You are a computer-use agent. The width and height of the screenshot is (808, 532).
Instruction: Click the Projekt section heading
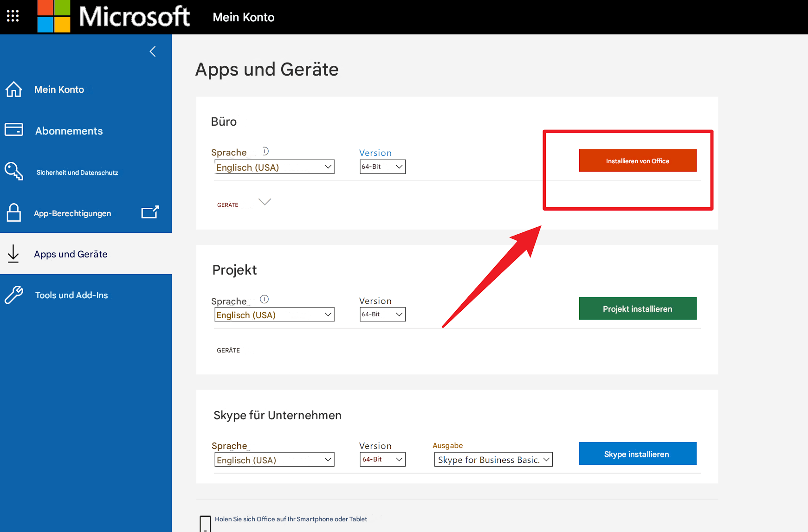(x=234, y=270)
